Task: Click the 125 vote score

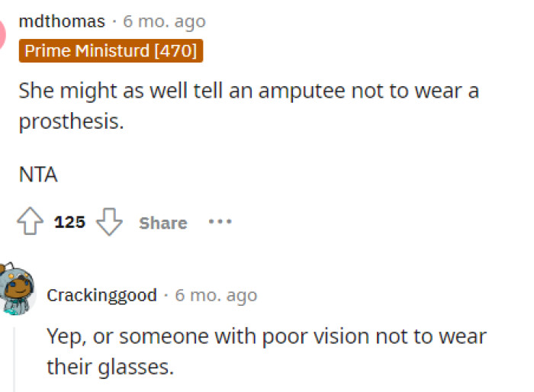Action: 69,223
